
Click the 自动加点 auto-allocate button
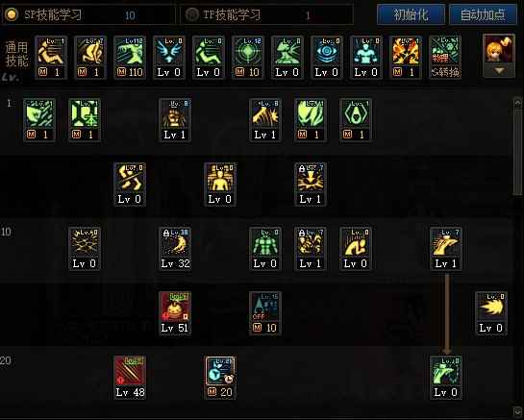click(x=483, y=14)
